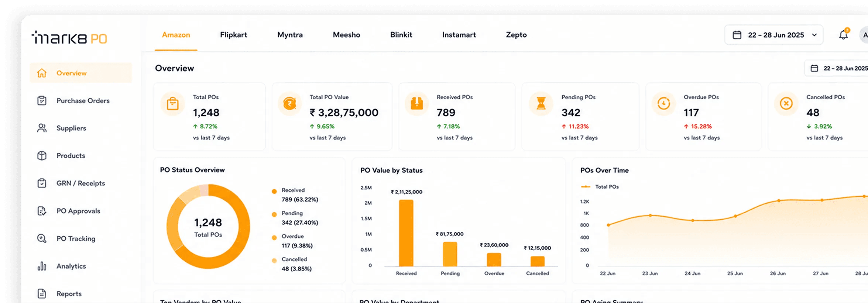This screenshot has width=868, height=303.
Task: Click Pending legend dot in PO Status
Action: click(274, 214)
